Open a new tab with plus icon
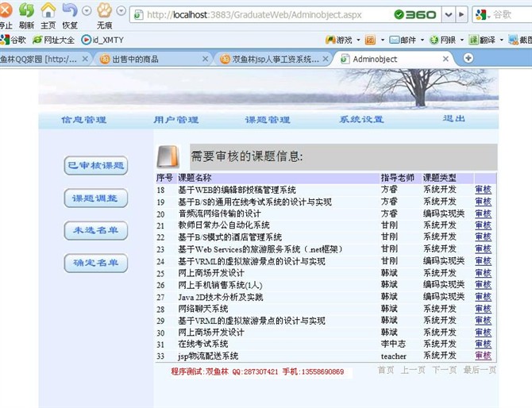This screenshot has width=532, height=408. coord(468,58)
